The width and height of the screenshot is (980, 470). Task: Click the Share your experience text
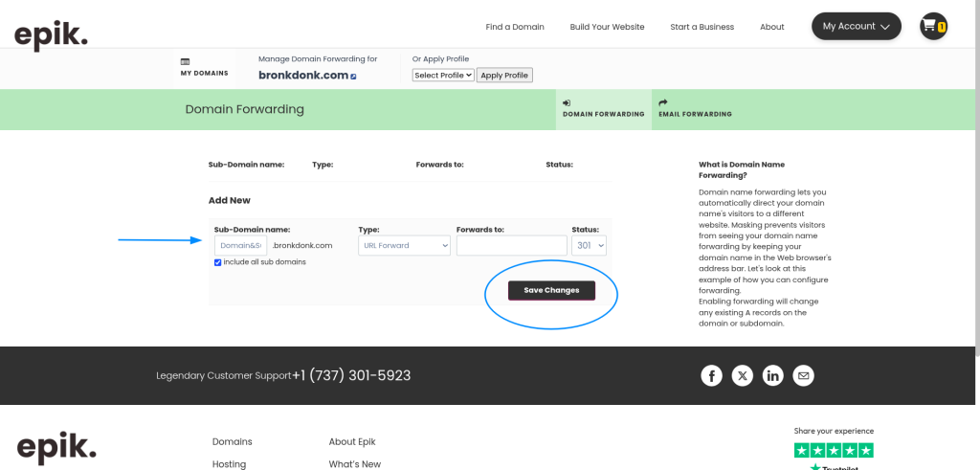tap(834, 431)
